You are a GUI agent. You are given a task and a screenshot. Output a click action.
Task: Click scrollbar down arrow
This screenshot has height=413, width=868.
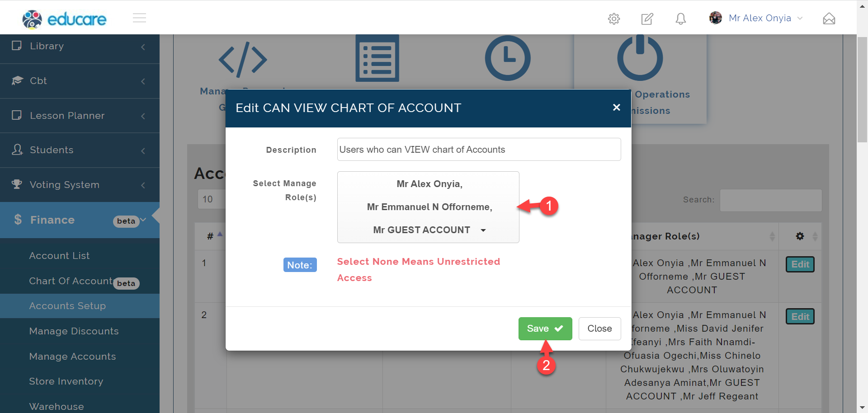[x=863, y=408]
